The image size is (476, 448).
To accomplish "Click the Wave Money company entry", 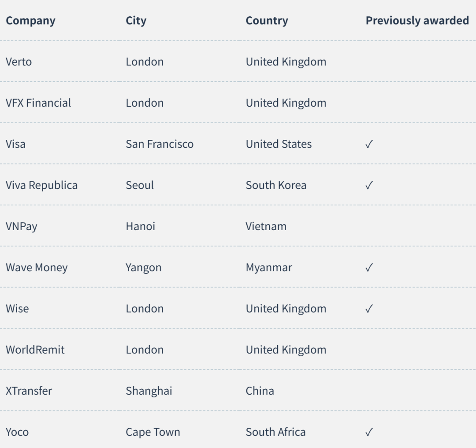I will (37, 268).
